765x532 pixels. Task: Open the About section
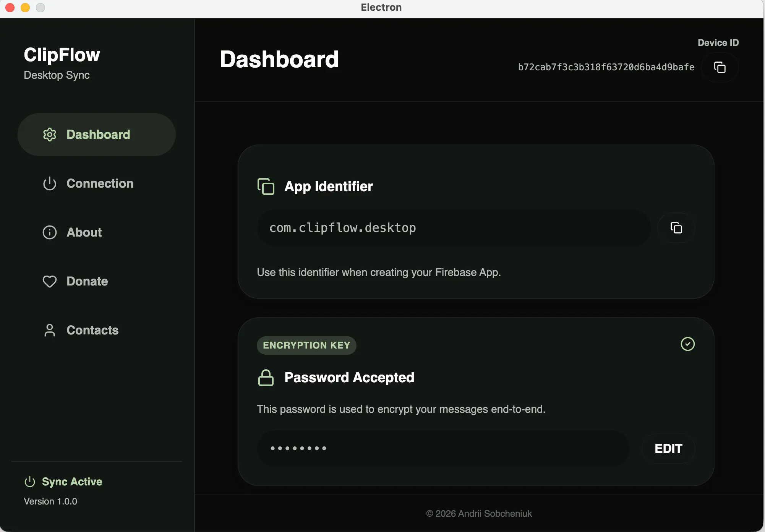point(97,232)
